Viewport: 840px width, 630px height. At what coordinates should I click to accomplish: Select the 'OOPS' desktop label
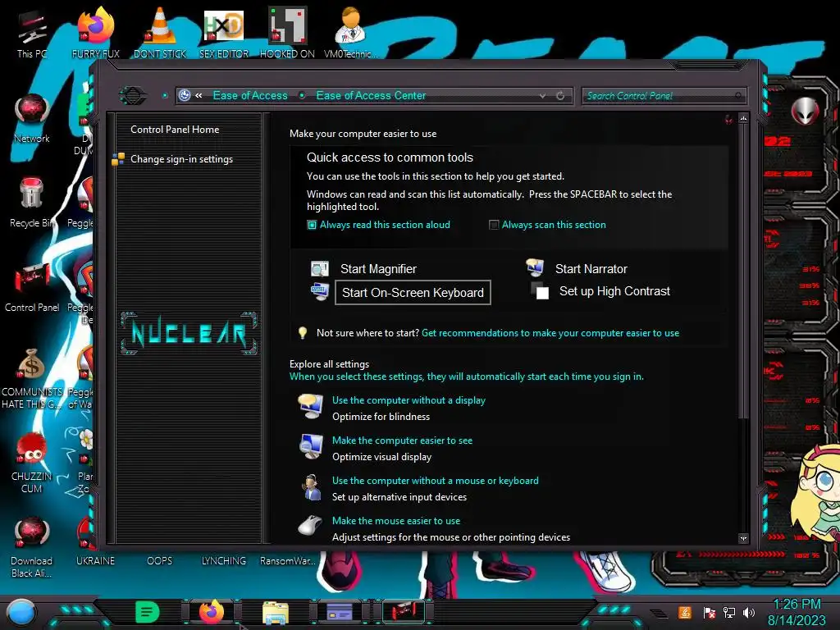[160, 561]
